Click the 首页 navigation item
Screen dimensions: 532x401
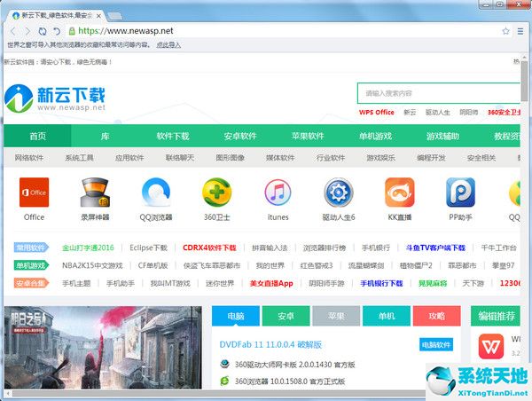click(37, 136)
